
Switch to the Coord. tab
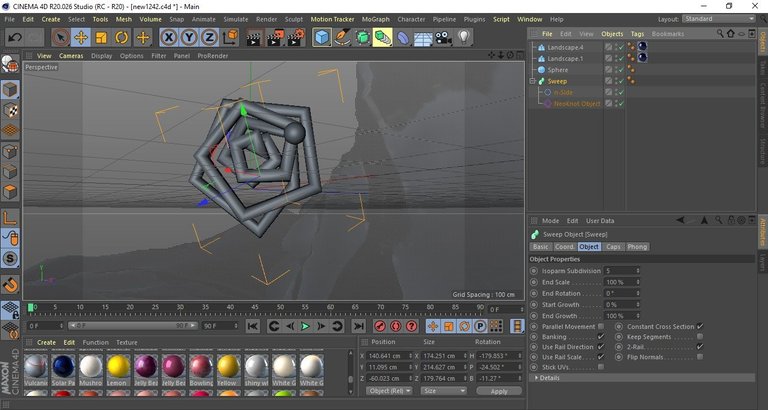tap(564, 247)
